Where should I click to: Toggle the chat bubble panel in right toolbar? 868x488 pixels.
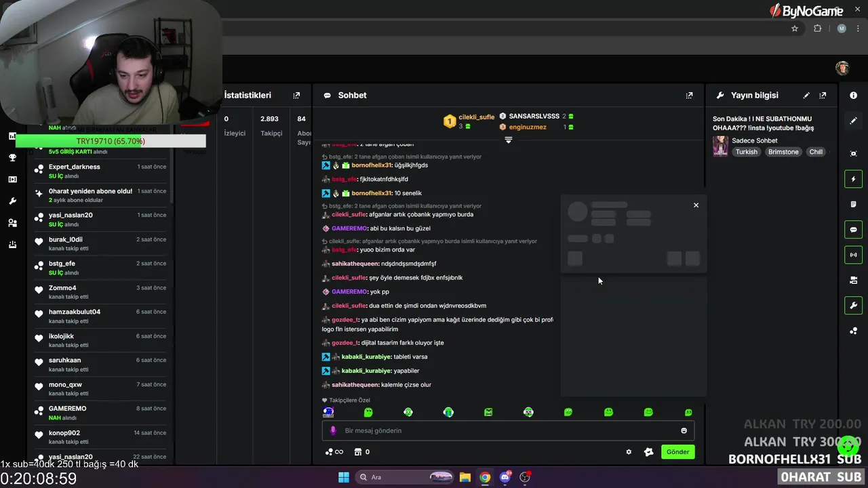[853, 230]
